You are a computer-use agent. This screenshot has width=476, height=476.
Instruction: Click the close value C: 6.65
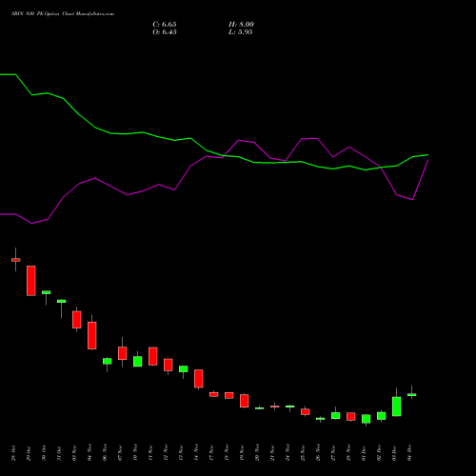pos(165,25)
